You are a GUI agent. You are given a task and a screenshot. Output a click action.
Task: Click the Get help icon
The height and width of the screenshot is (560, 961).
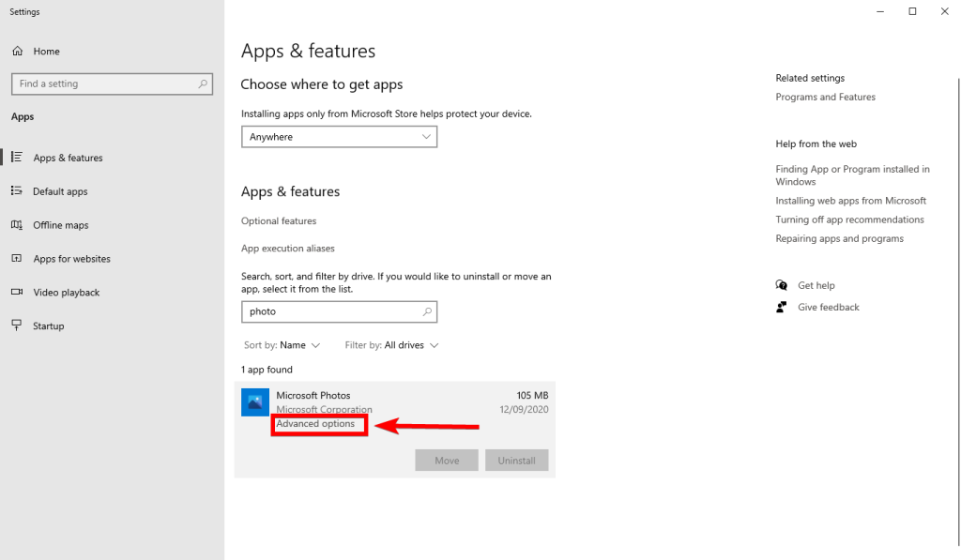781,284
